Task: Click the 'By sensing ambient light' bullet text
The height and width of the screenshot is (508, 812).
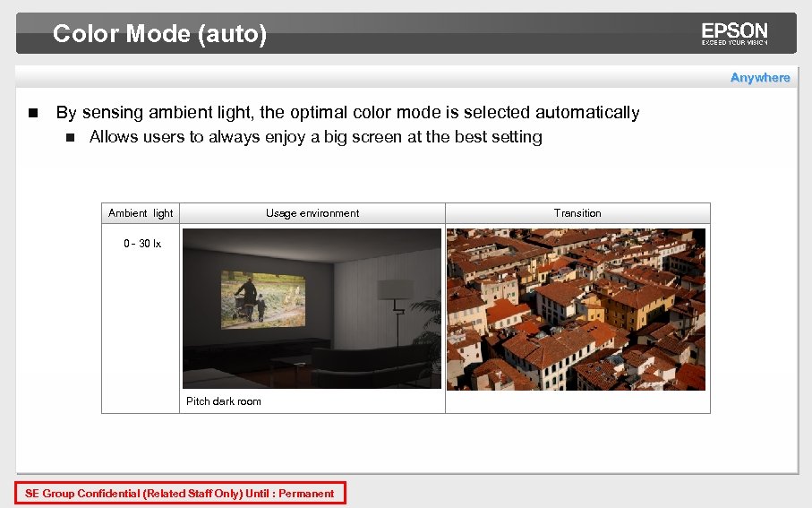Action: pyautogui.click(x=347, y=112)
